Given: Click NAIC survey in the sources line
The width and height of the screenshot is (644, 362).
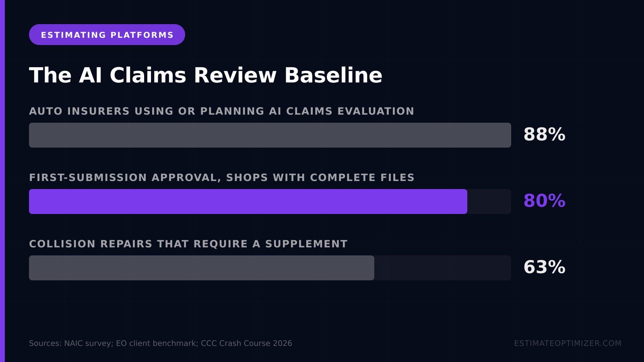Looking at the screenshot, I should (88, 343).
